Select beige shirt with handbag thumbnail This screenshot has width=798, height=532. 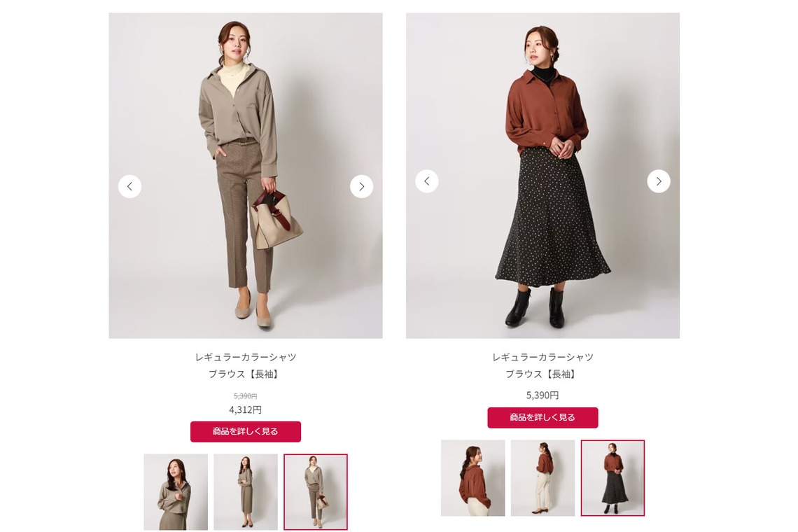316,492
